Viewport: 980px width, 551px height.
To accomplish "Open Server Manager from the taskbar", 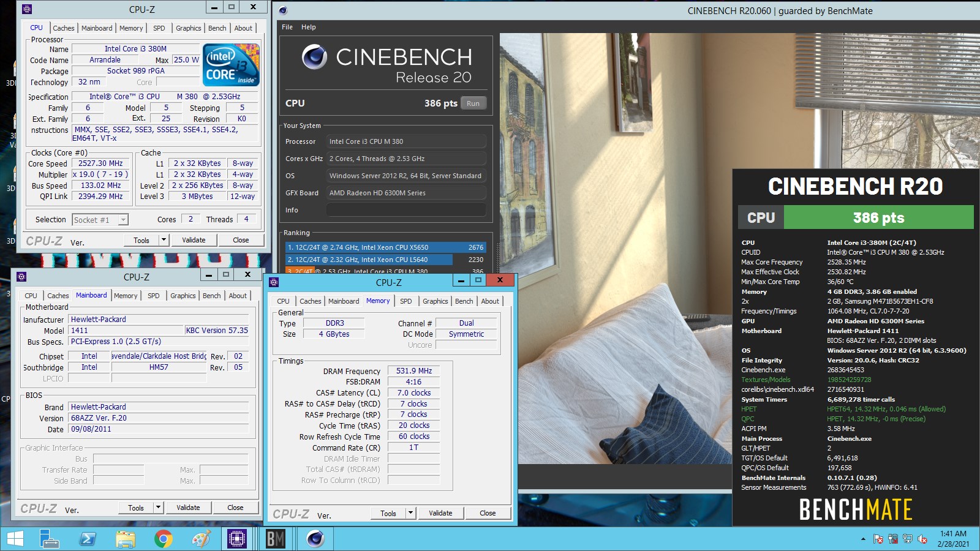I will pyautogui.click(x=49, y=539).
